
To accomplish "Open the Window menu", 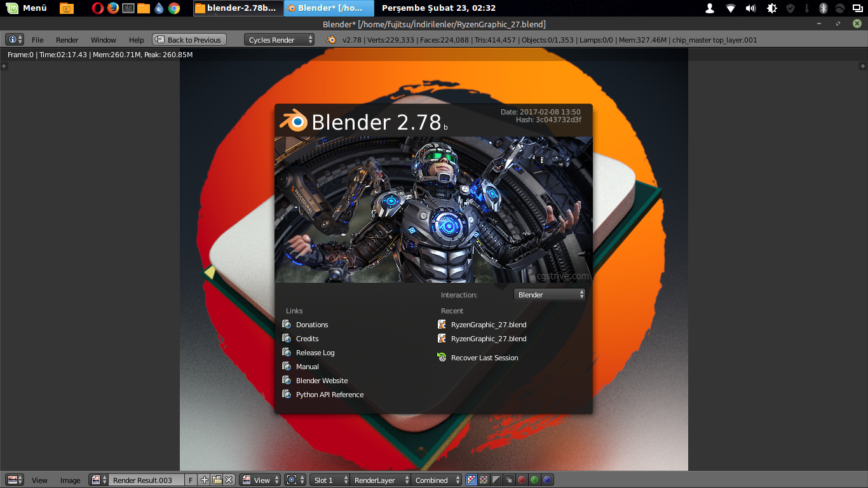I will pos(103,39).
